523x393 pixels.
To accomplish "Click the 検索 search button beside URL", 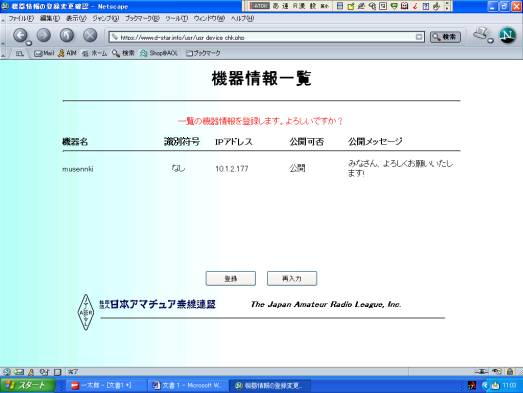I will [x=445, y=37].
